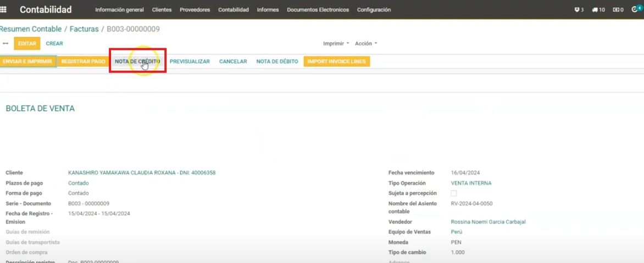
Task: Click the series value B003 - 00000009
Action: [x=88, y=204]
